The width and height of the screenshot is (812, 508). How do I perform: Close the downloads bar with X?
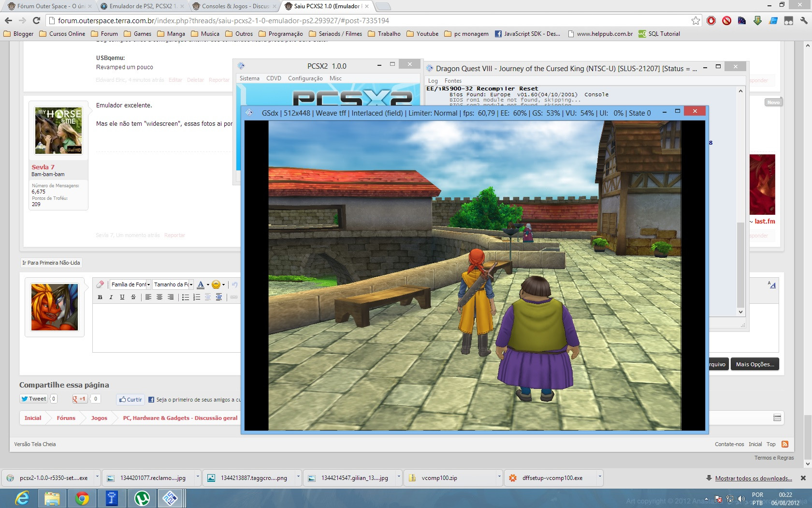tap(803, 478)
